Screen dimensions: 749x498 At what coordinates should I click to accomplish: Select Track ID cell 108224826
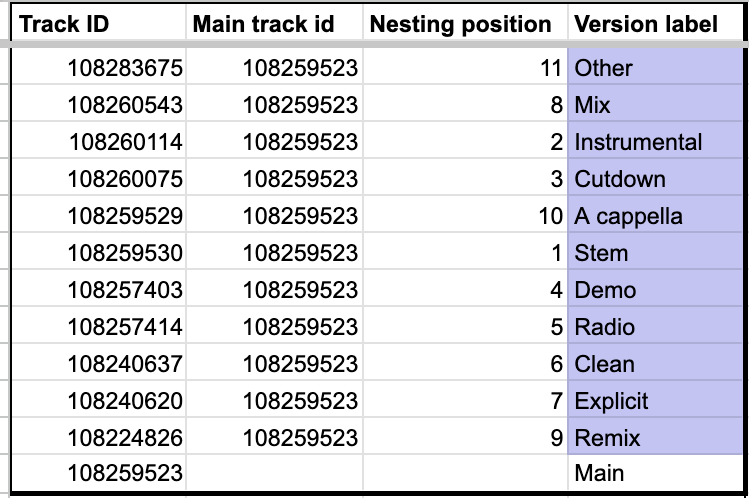(98, 437)
